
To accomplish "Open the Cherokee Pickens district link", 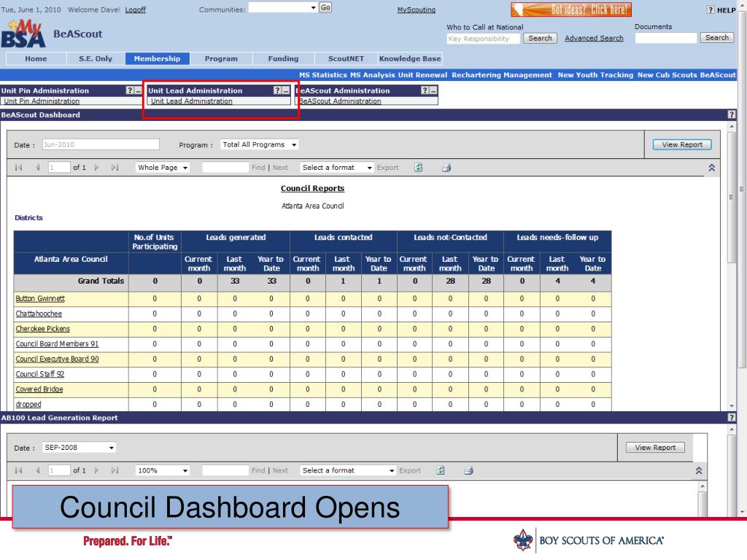I will tap(42, 329).
